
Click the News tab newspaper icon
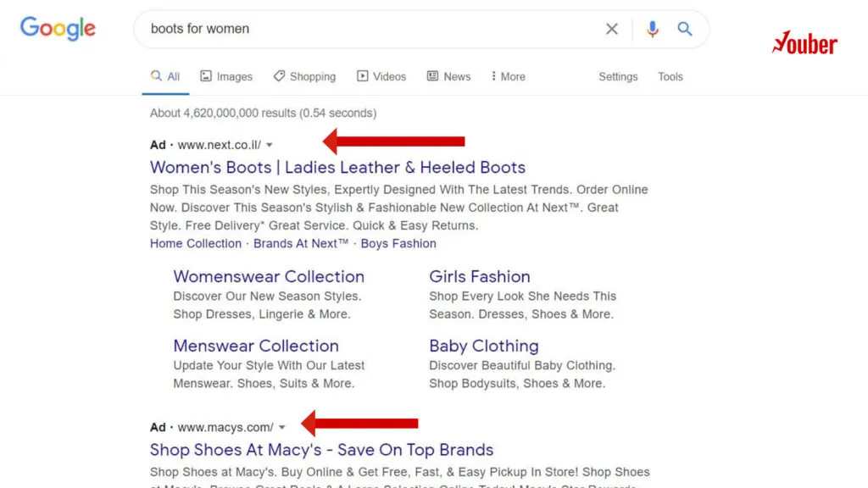coord(432,75)
